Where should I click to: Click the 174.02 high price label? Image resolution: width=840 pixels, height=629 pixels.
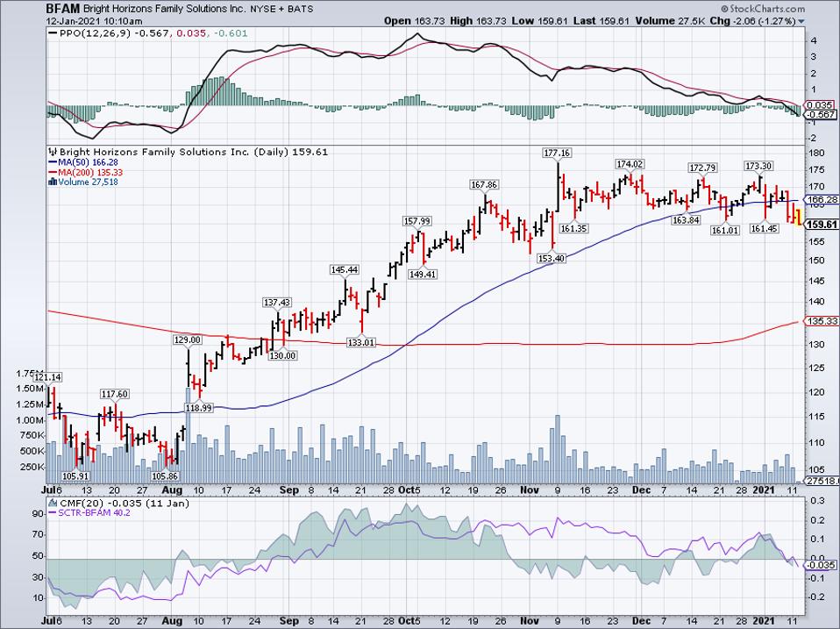[629, 164]
